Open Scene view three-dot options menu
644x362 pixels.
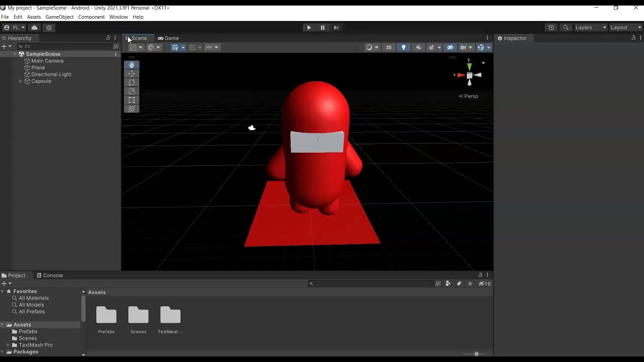tap(487, 38)
